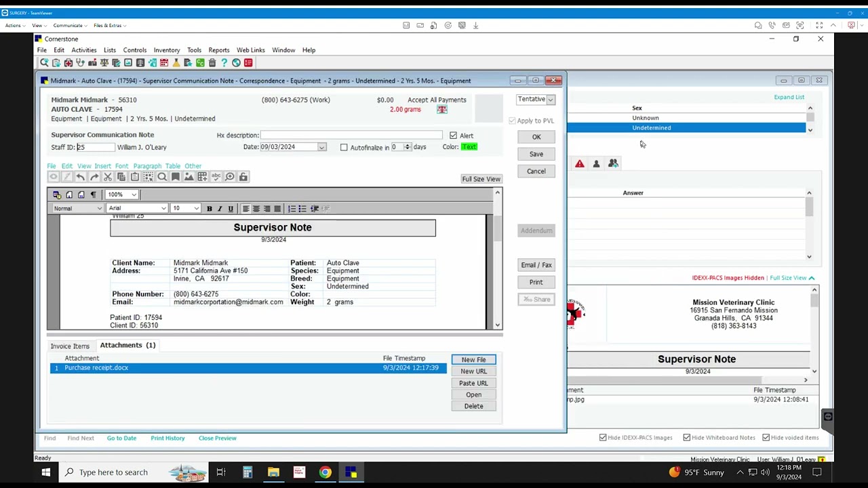Toggle the Apply to PVL checkbox
868x488 pixels.
coord(512,121)
